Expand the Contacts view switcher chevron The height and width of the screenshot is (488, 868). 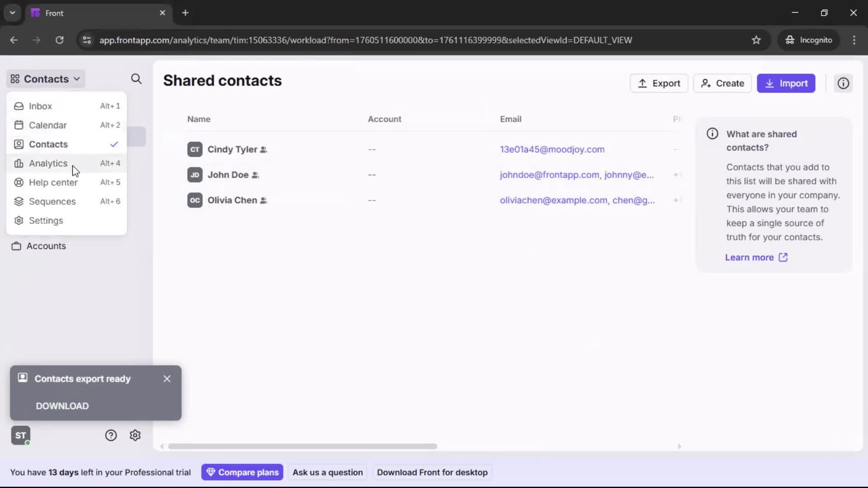[77, 79]
